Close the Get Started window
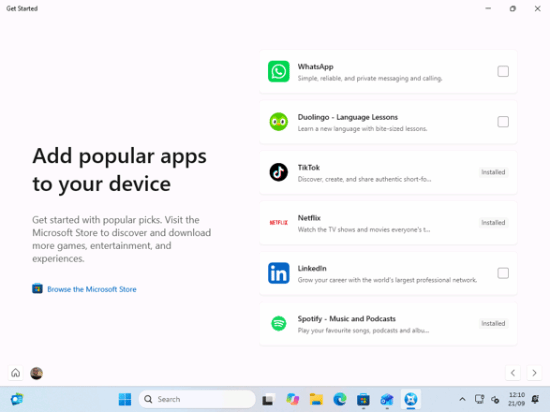550x412 pixels. (x=537, y=8)
